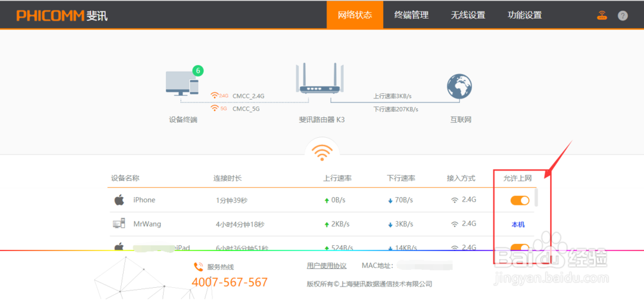Click the CMCC_2.4G network name

[x=249, y=96]
